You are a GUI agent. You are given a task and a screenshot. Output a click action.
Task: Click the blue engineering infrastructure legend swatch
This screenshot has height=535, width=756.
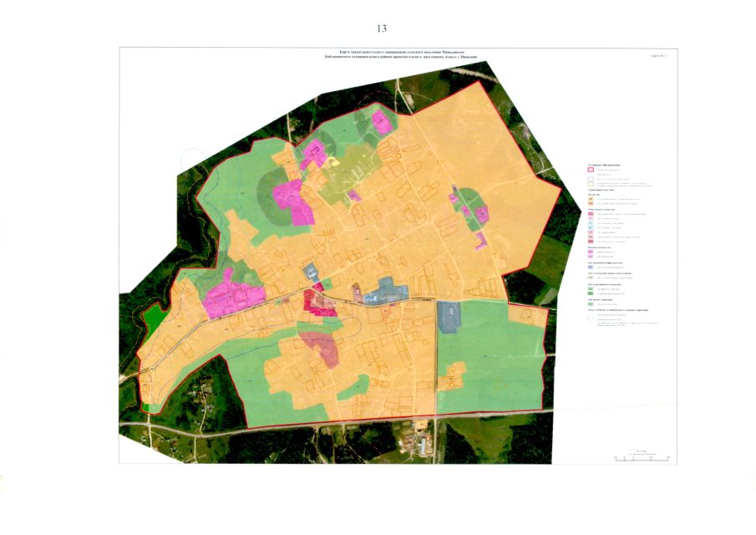pyautogui.click(x=591, y=267)
